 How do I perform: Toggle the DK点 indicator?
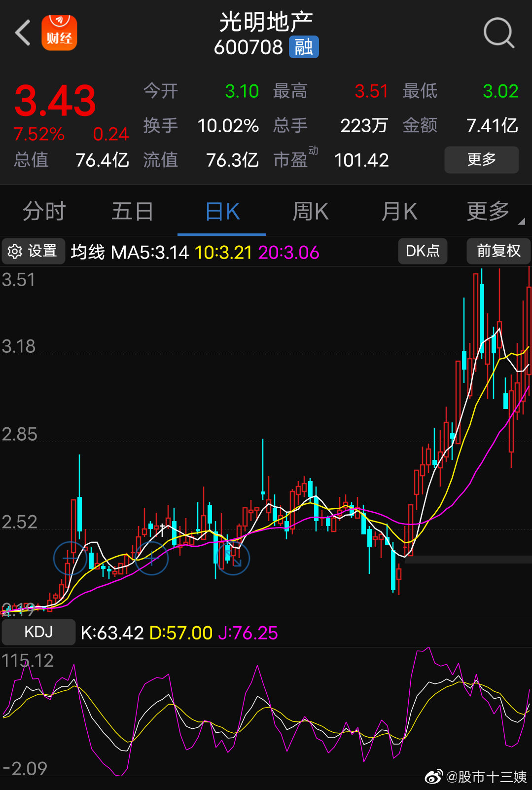coord(423,251)
